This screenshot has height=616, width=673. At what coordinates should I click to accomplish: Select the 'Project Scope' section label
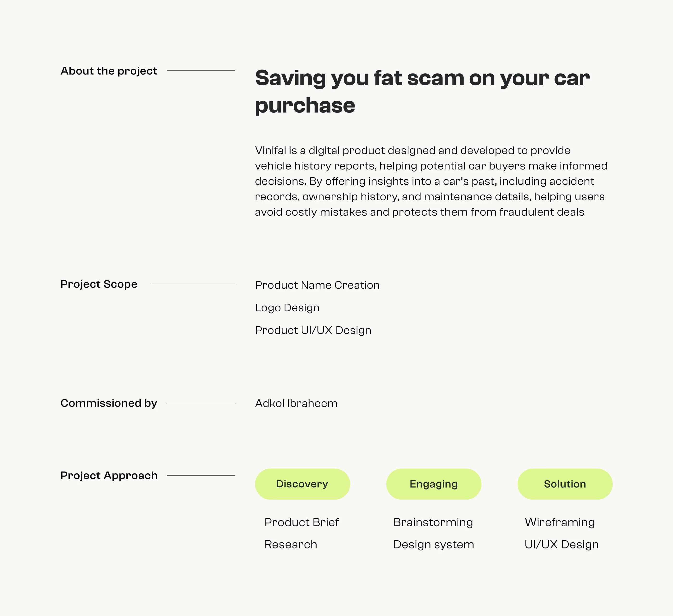[99, 284]
